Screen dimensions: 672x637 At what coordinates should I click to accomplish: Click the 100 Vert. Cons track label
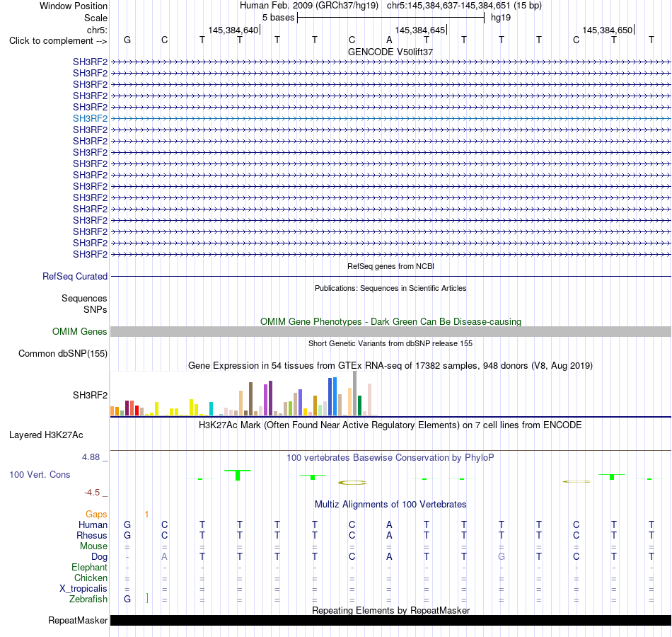tap(40, 474)
